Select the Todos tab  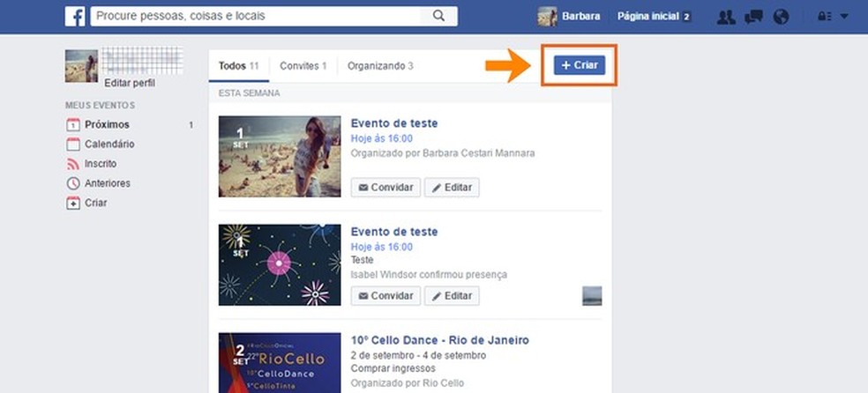238,66
